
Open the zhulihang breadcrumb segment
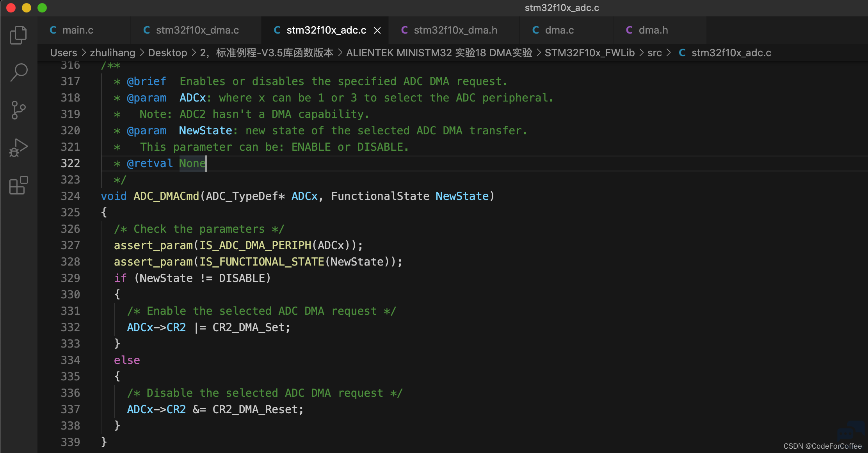112,53
